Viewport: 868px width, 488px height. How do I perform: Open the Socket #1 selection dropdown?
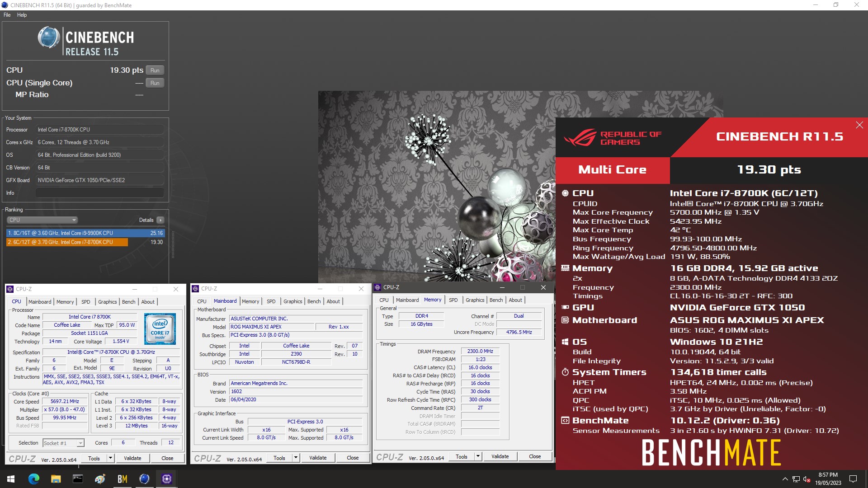[x=63, y=443]
